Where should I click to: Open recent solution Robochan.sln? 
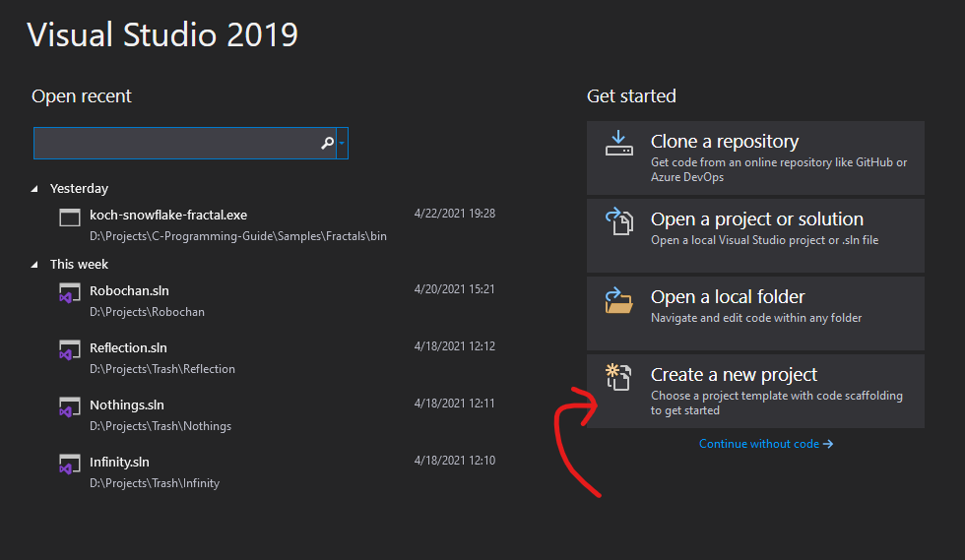pyautogui.click(x=277, y=300)
